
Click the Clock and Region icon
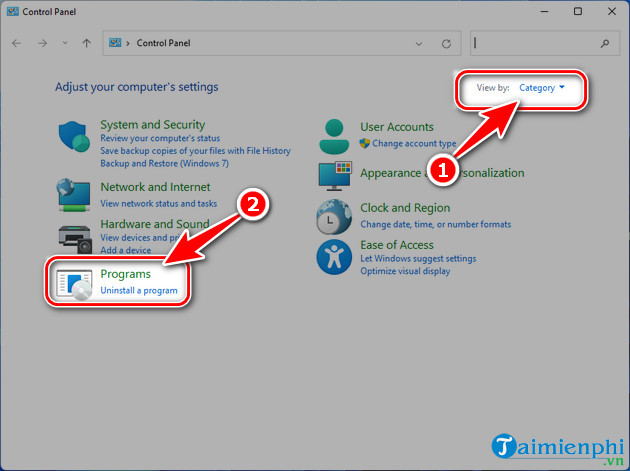(x=334, y=215)
